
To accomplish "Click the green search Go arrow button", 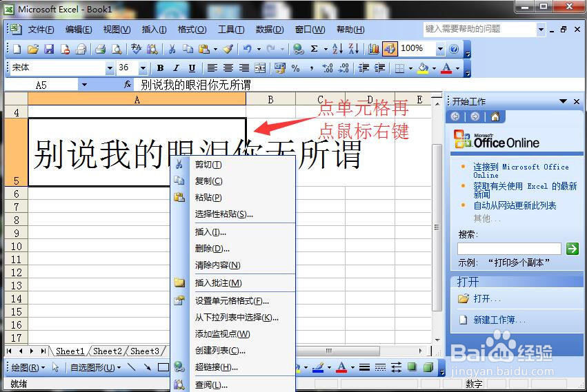I will click(572, 249).
